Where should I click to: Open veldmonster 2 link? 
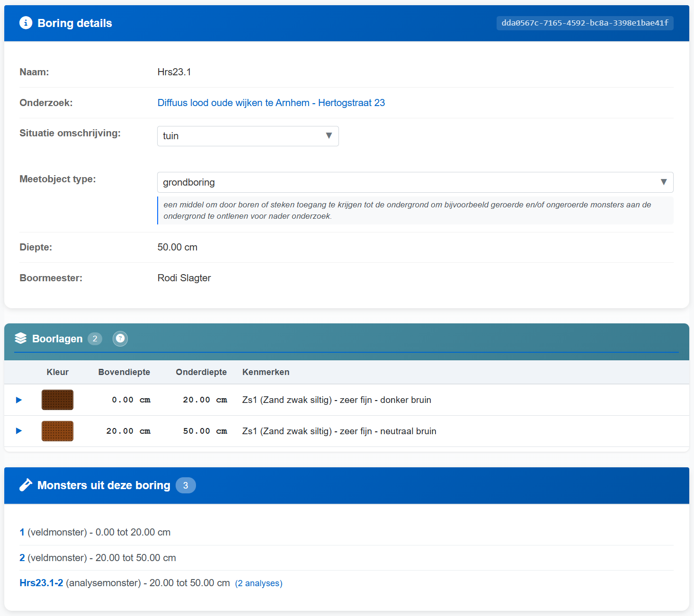tap(22, 558)
